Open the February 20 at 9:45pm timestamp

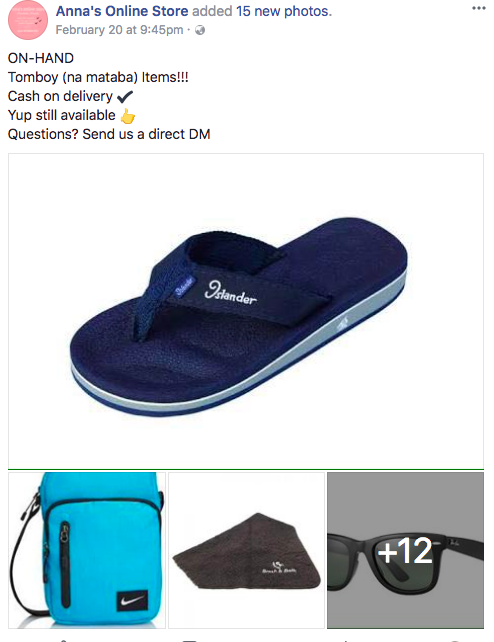120,30
